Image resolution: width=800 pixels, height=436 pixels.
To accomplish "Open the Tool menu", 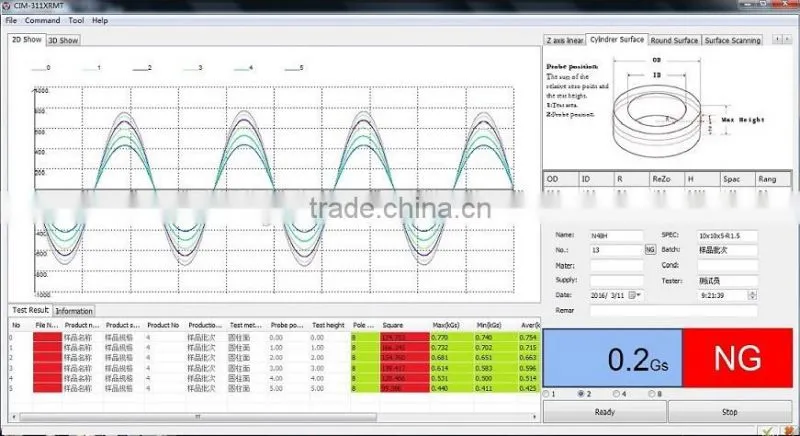I will pyautogui.click(x=76, y=20).
